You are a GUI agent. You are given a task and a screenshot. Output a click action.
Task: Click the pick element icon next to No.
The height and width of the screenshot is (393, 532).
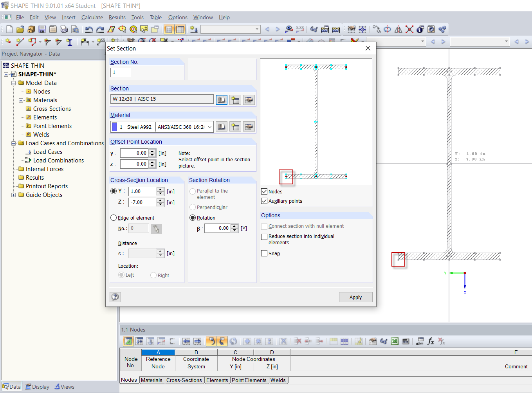pyautogui.click(x=156, y=229)
